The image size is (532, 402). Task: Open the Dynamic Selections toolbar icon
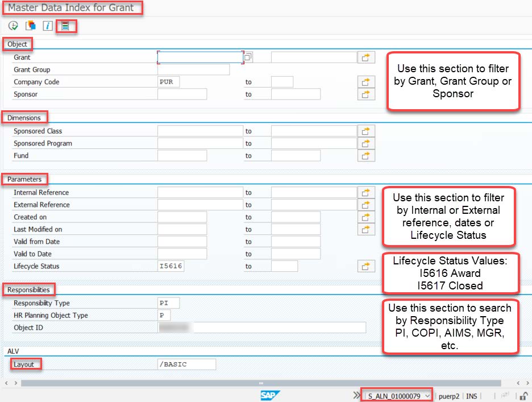(x=65, y=26)
